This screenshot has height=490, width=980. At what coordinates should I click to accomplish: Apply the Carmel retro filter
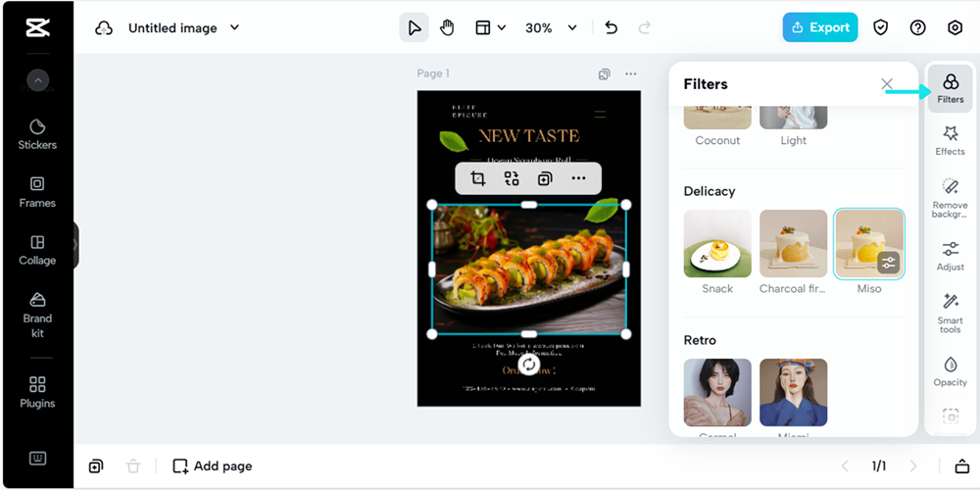click(717, 393)
